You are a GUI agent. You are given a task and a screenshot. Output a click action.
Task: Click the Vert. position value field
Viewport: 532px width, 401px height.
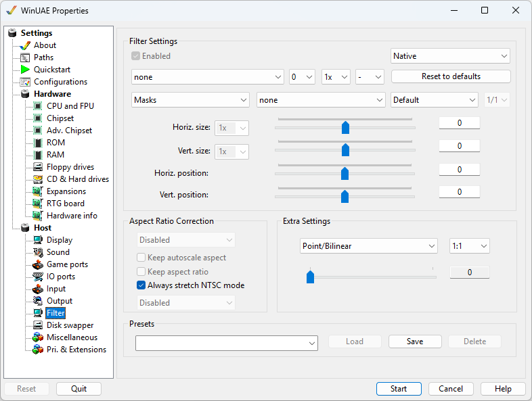(x=460, y=192)
